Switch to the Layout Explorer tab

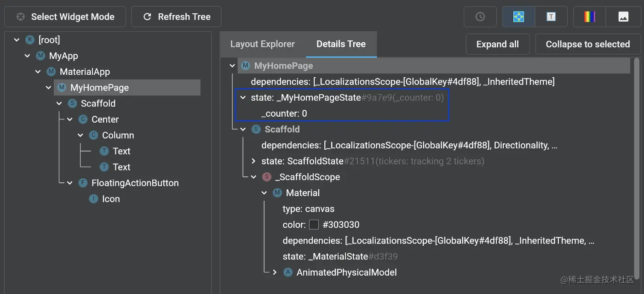[x=262, y=44]
